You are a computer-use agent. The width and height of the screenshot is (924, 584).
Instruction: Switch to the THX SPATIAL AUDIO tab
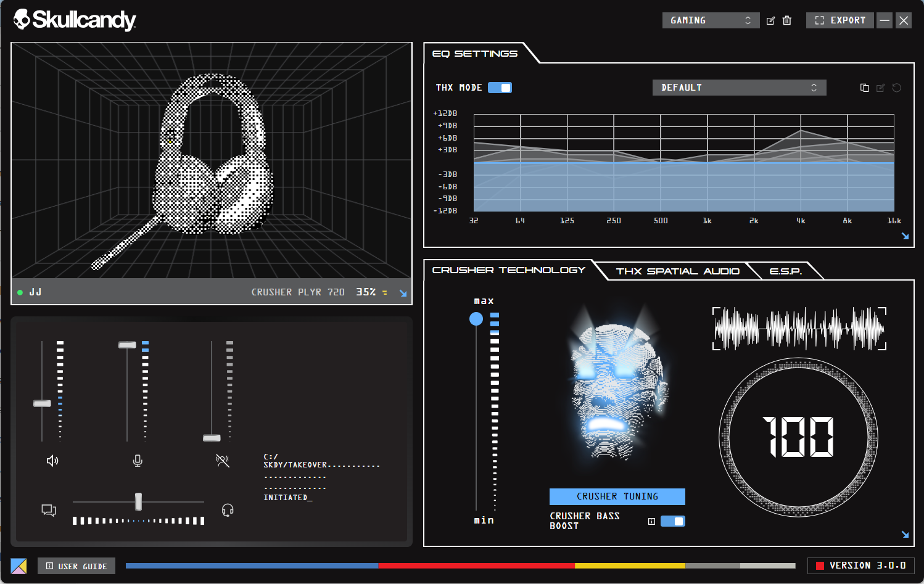tap(677, 271)
